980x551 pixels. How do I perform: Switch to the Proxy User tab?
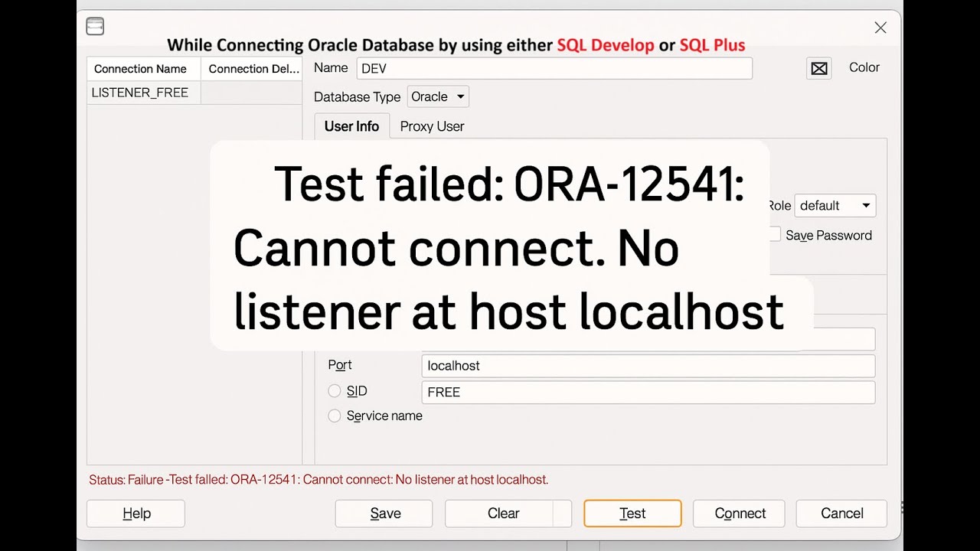[x=432, y=126]
